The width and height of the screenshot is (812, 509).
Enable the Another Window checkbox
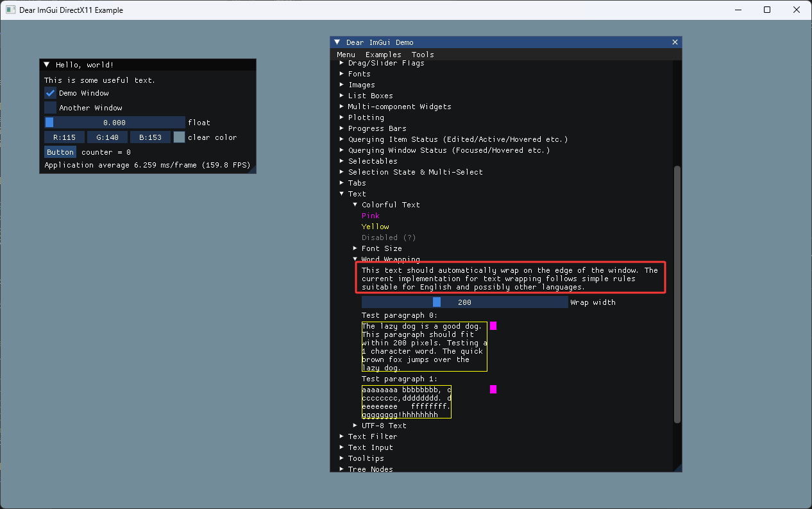point(50,107)
